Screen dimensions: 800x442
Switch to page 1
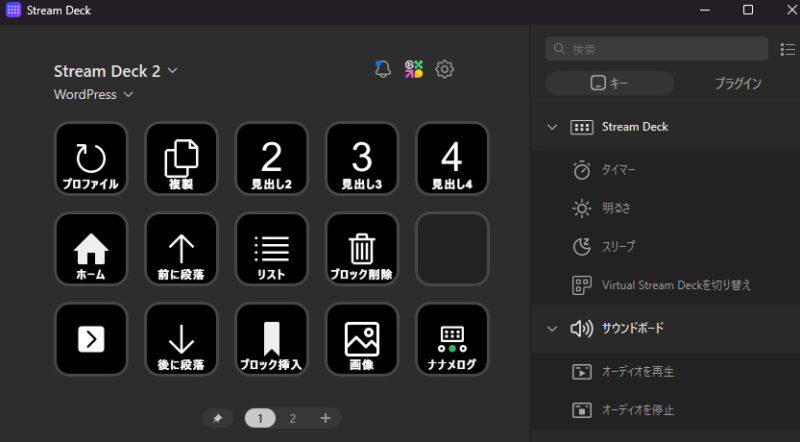click(260, 419)
